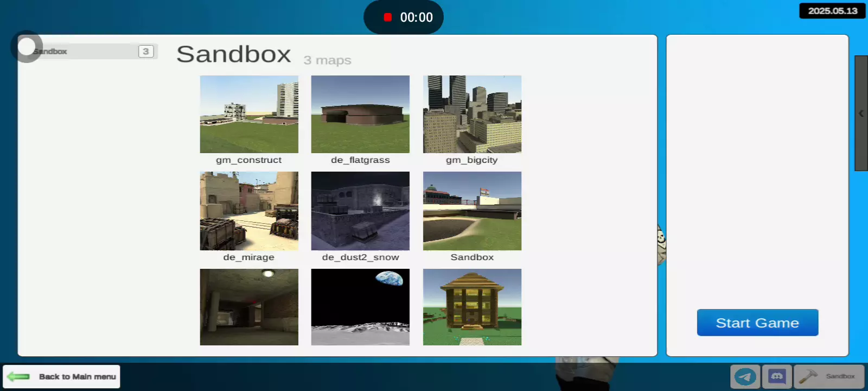Pick the blocky wooden house map thumbnail
Screen dimensions: 868x391
pos(472,307)
